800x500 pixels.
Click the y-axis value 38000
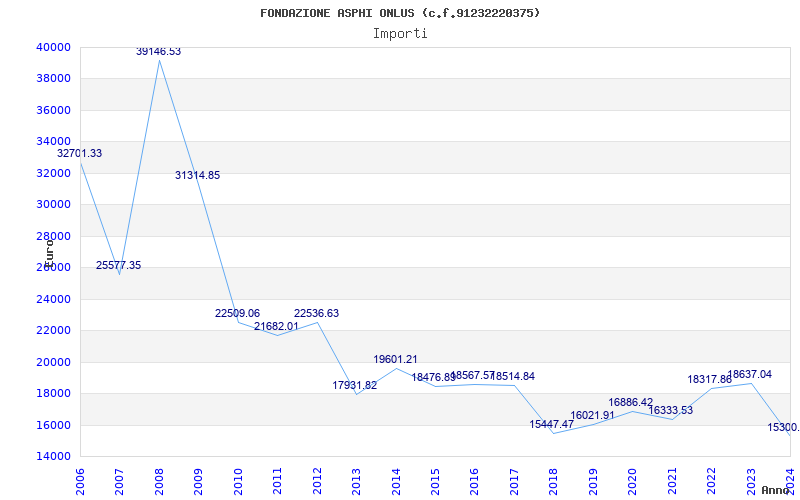(53, 79)
